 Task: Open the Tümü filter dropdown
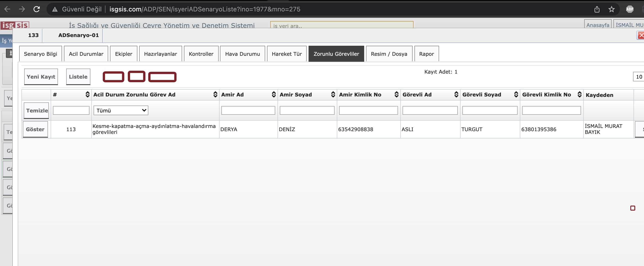click(x=121, y=110)
